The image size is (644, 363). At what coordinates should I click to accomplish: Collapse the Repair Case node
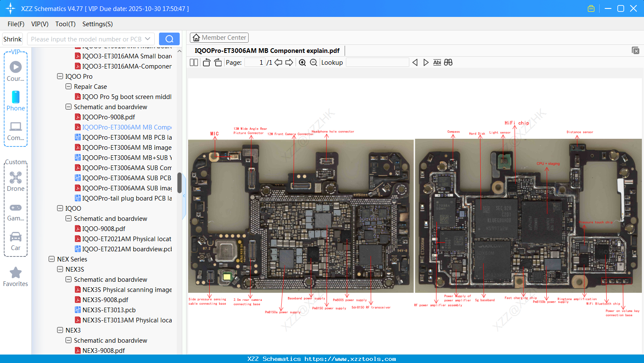pyautogui.click(x=68, y=86)
